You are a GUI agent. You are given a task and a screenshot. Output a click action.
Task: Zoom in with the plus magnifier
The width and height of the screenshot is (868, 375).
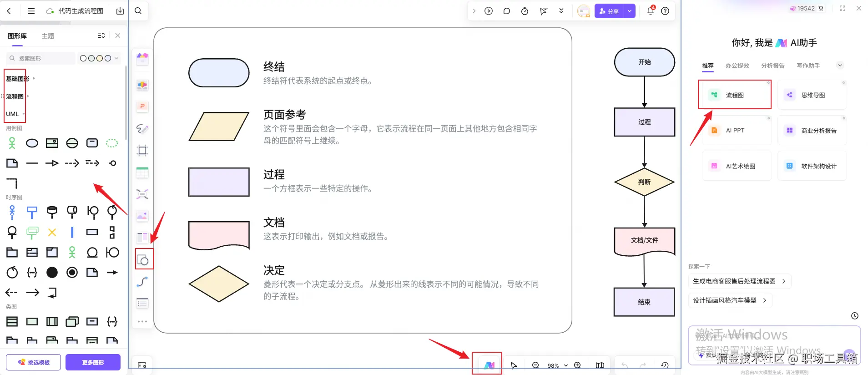pos(577,365)
